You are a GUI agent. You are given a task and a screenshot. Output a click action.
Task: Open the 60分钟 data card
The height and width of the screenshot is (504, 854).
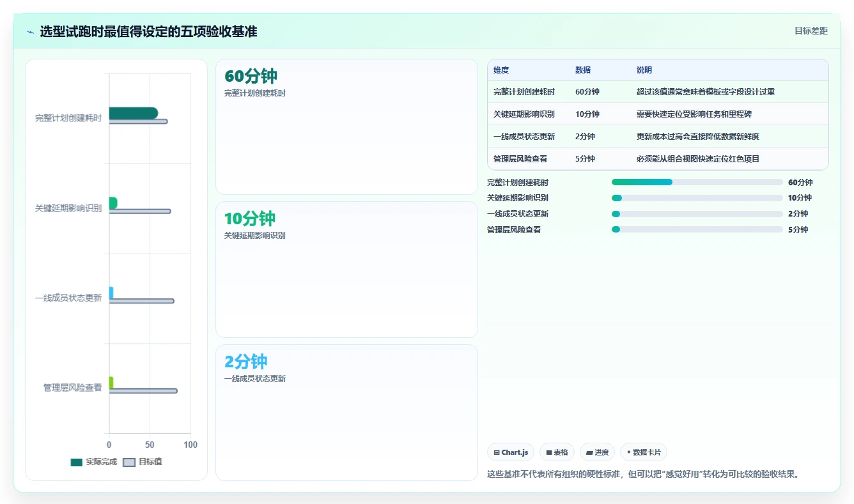pyautogui.click(x=346, y=126)
